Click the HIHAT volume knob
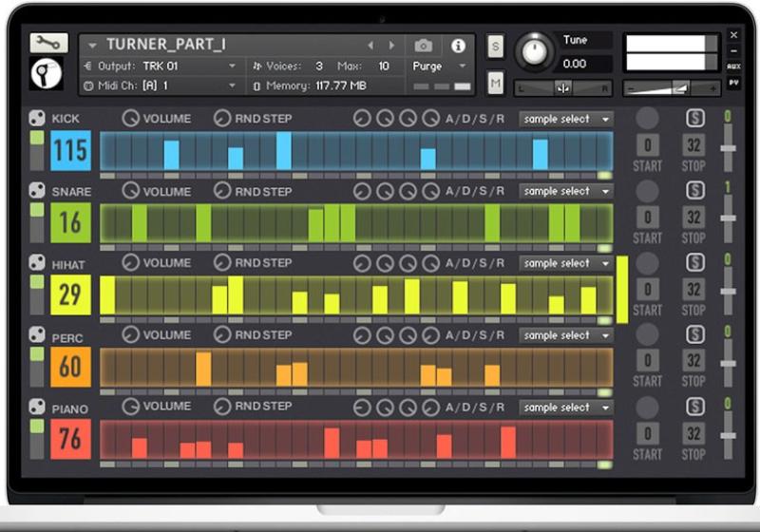The width and height of the screenshot is (760, 532). 130,263
